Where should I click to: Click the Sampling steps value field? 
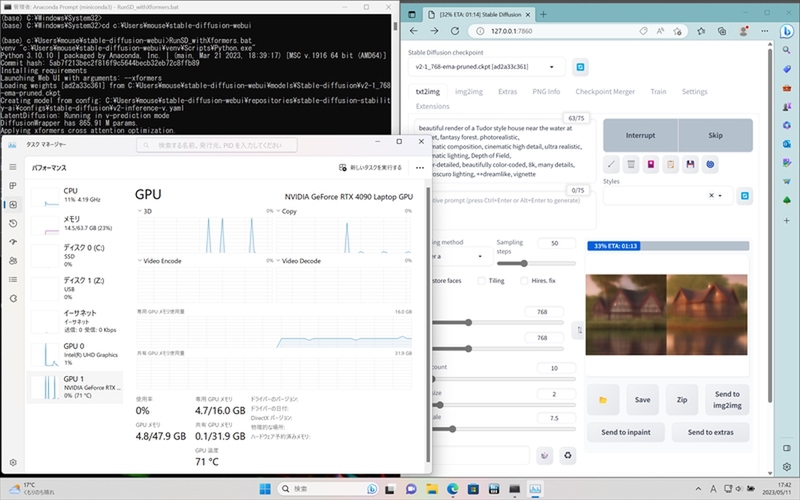coord(555,243)
